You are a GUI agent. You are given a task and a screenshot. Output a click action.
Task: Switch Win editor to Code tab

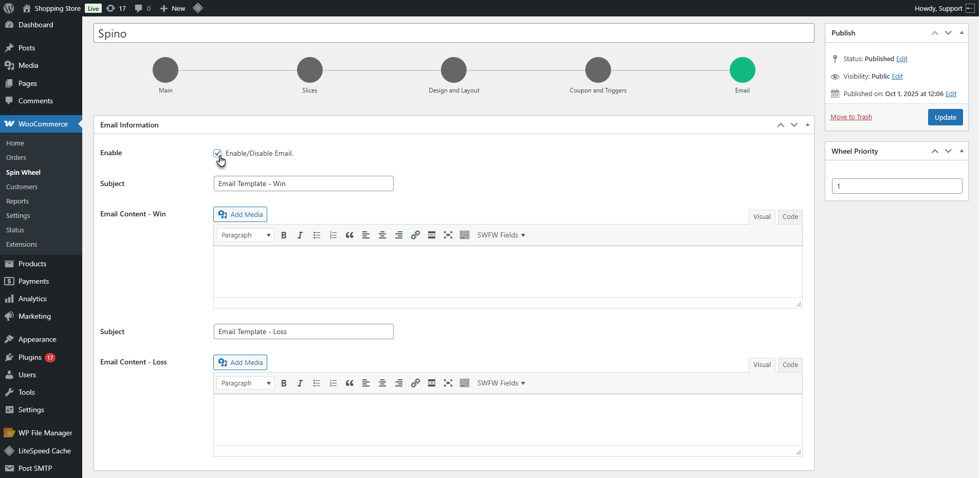pos(790,217)
